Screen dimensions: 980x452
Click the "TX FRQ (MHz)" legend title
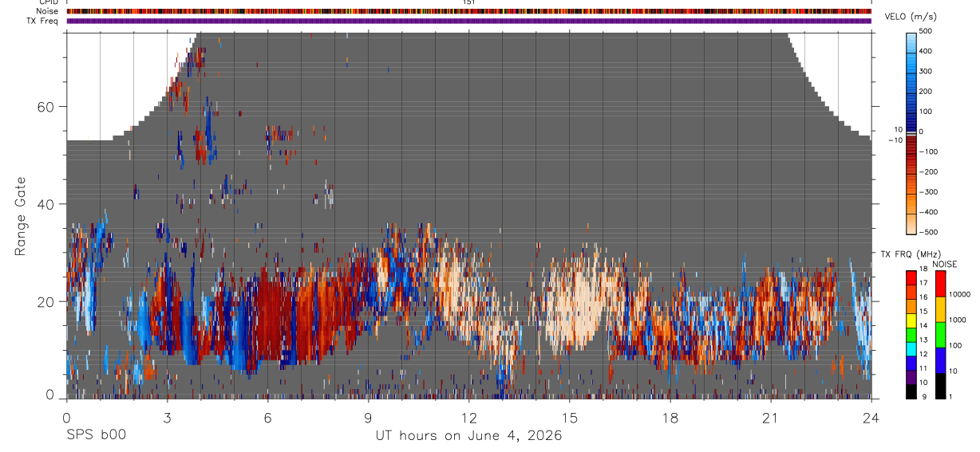[911, 254]
